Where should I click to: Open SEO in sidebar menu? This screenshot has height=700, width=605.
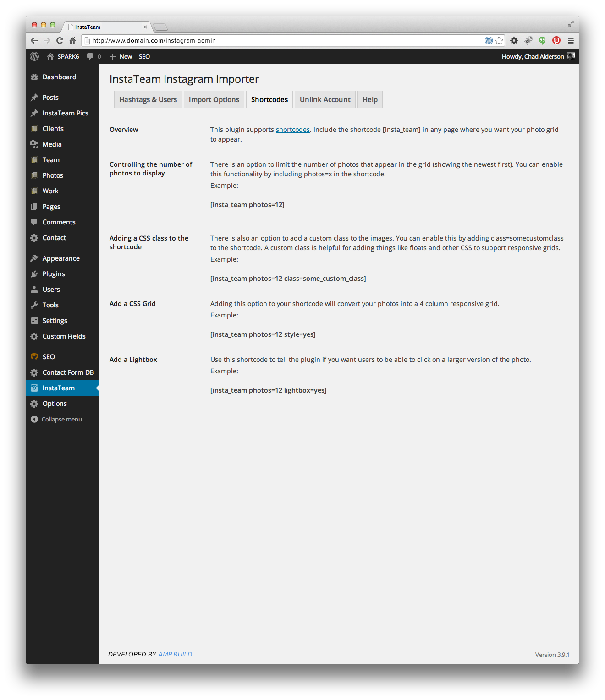(x=63, y=357)
